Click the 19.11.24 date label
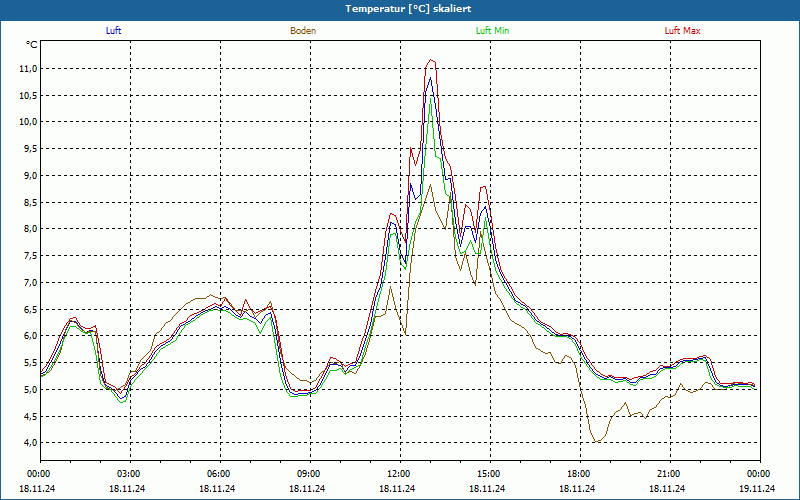This screenshot has height=500, width=800. tap(757, 488)
